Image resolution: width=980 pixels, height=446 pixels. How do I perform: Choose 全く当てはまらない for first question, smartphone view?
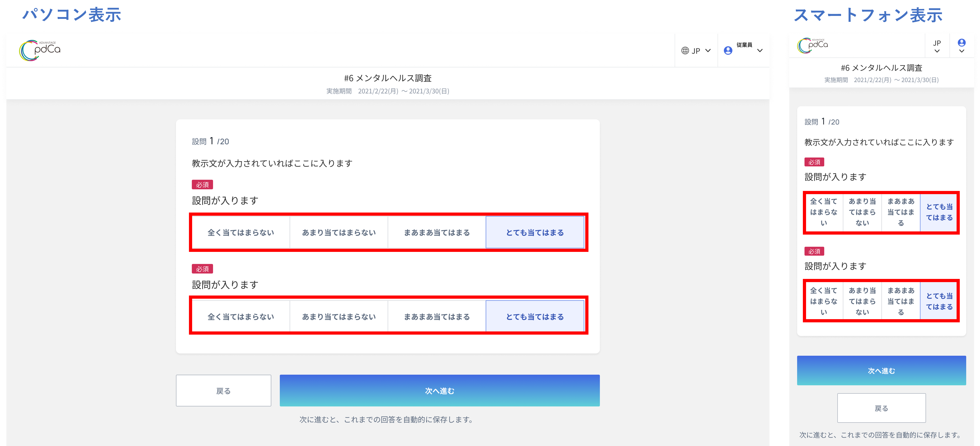(824, 212)
